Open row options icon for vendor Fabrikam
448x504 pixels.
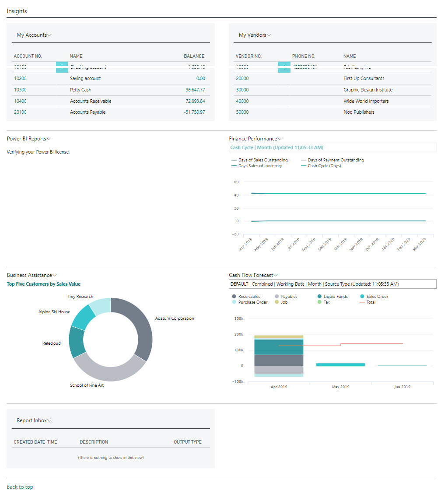point(283,67)
